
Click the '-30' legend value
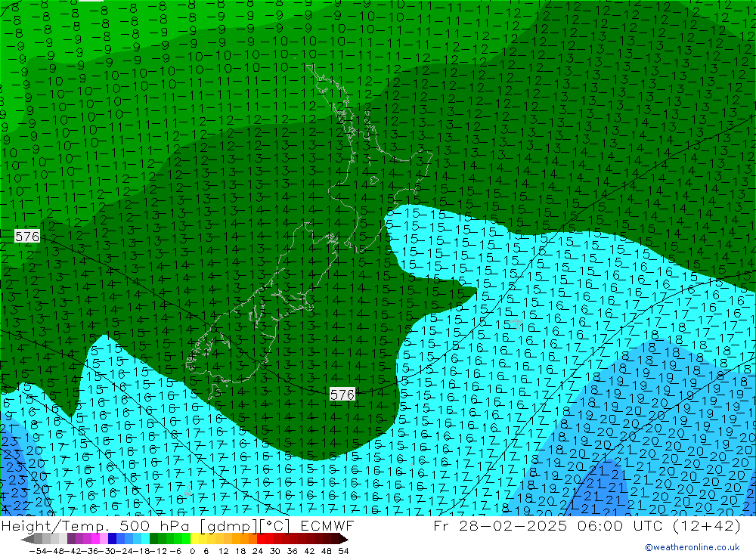107,551
